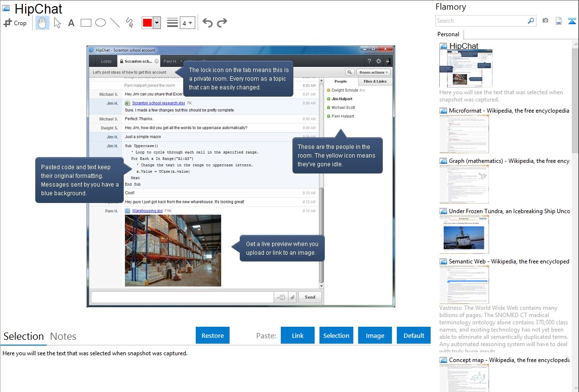Paste as Image
The image size is (579, 392).
[375, 335]
